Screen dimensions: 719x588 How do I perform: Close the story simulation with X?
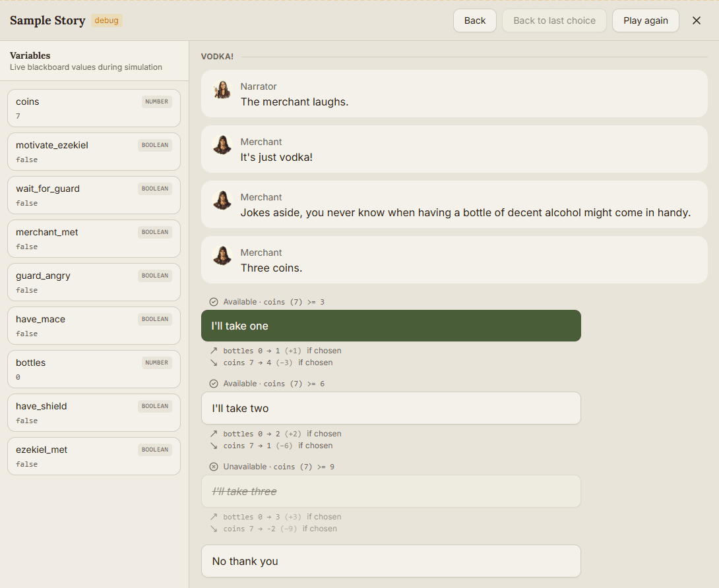(x=696, y=20)
